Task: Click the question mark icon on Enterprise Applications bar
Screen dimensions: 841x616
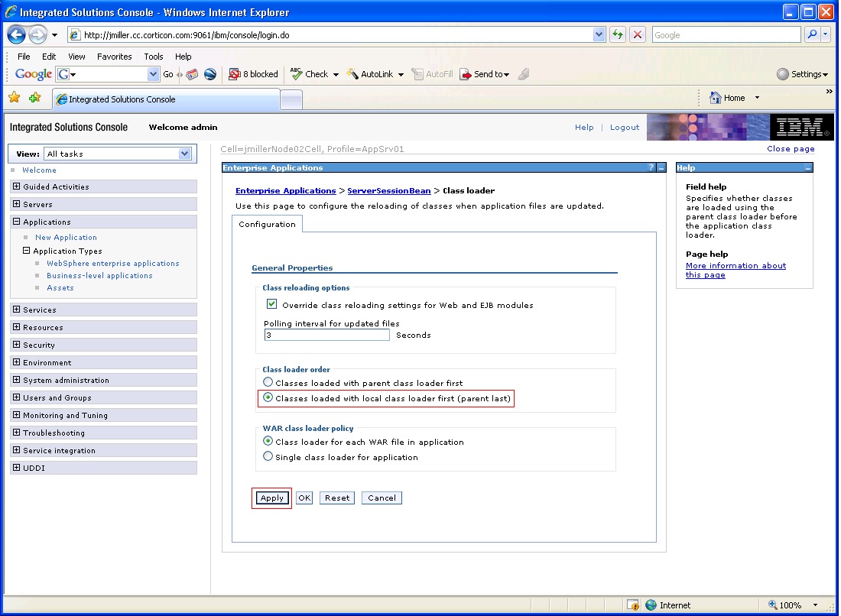Action: 651,168
